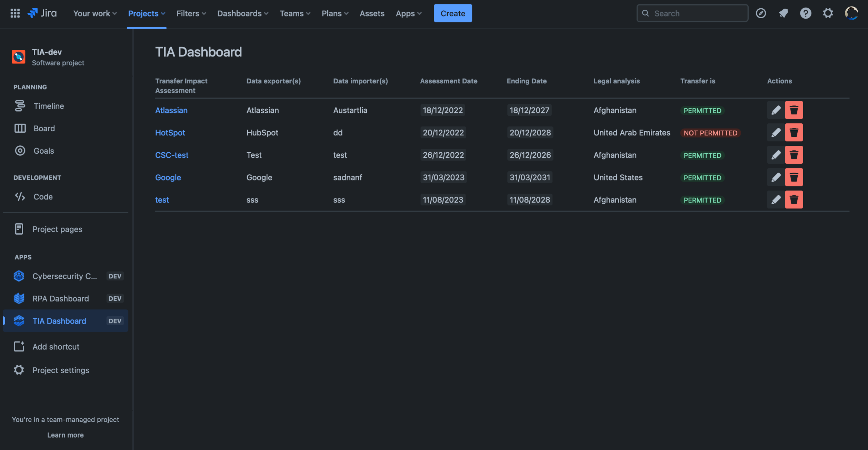Image resolution: width=868 pixels, height=450 pixels.
Task: Expand the Apps dropdown
Action: (x=409, y=13)
